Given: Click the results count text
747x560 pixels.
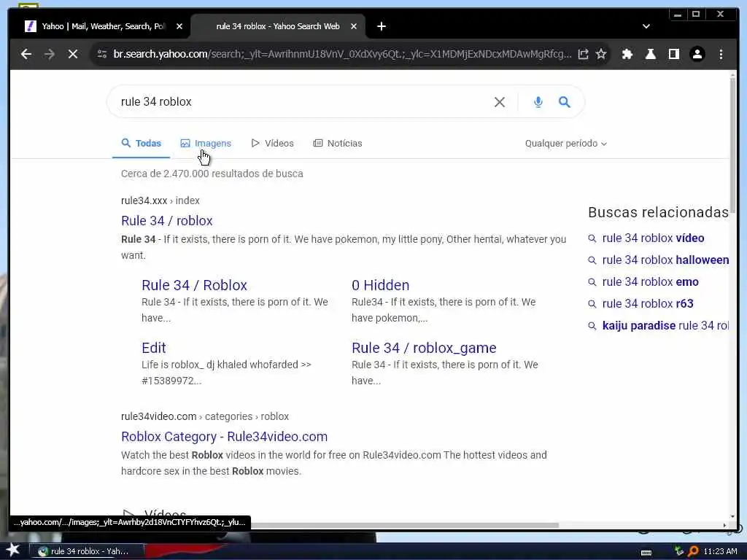Looking at the screenshot, I should (x=212, y=174).
